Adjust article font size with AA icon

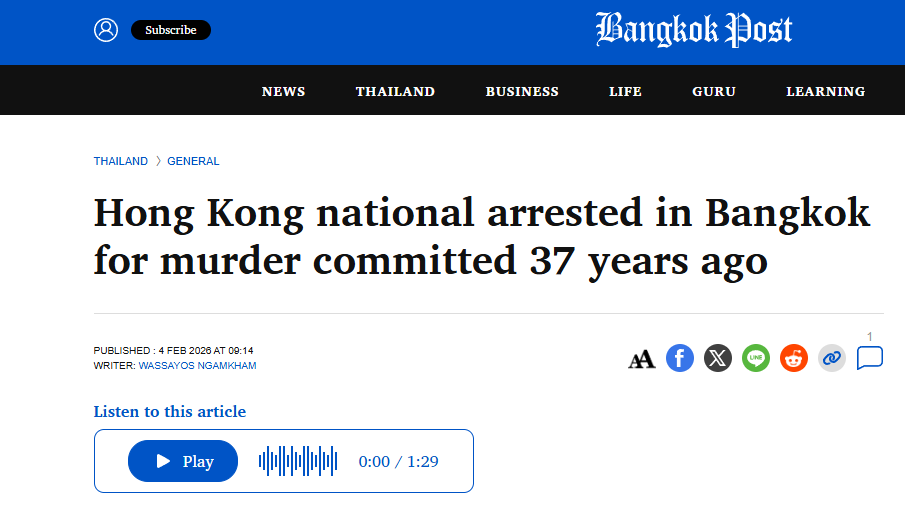[x=641, y=359]
